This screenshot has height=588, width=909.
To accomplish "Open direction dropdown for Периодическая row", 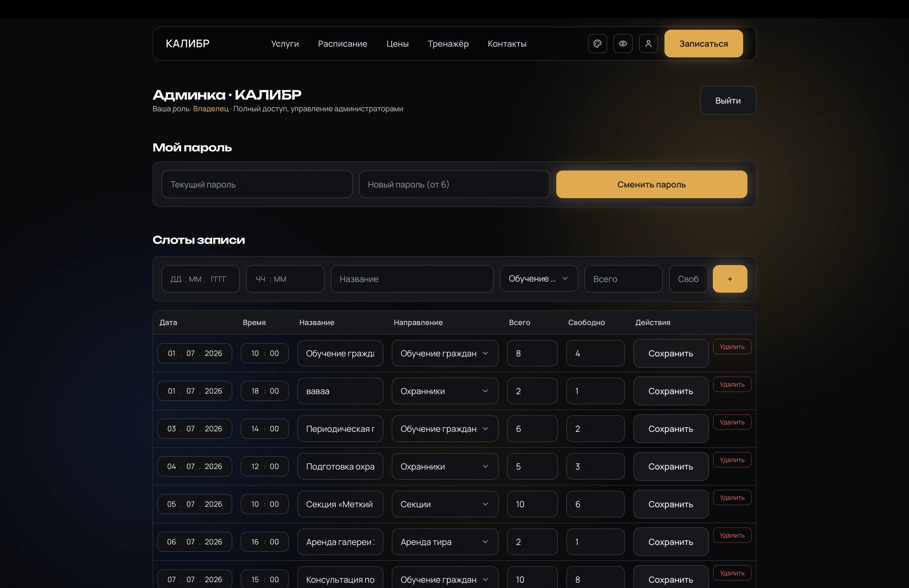I will (445, 429).
